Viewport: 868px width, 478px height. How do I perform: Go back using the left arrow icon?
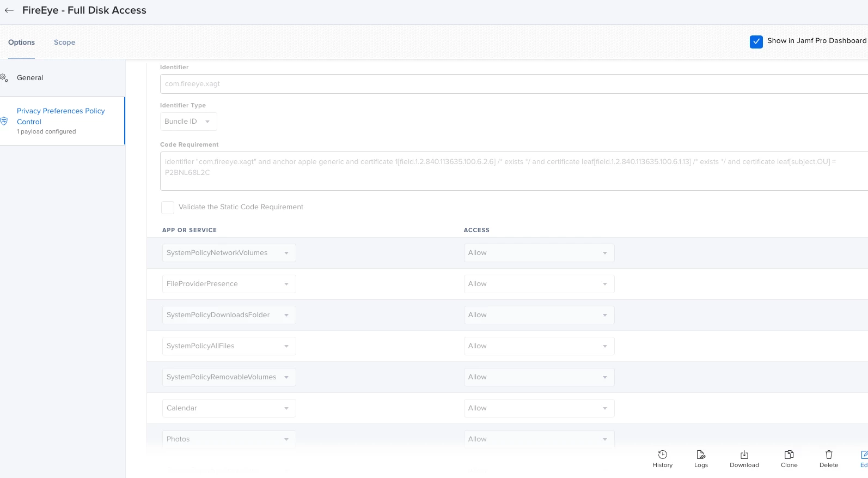9,10
